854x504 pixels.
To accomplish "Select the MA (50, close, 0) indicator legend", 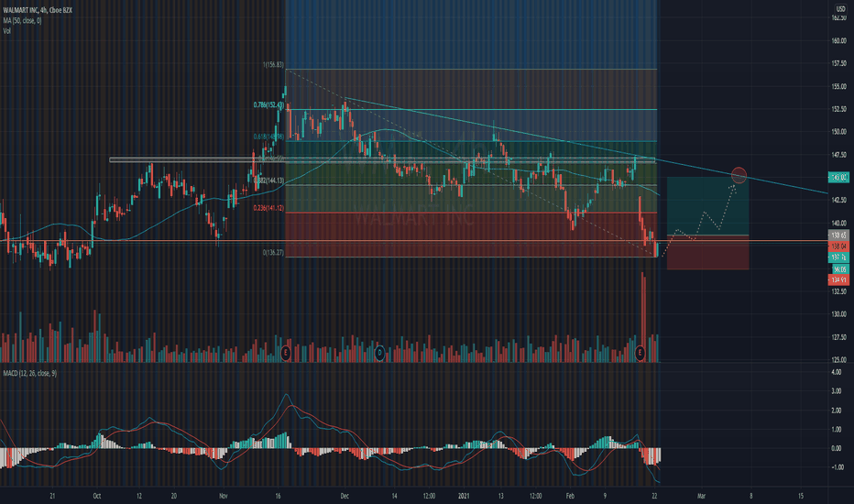I will coord(22,21).
